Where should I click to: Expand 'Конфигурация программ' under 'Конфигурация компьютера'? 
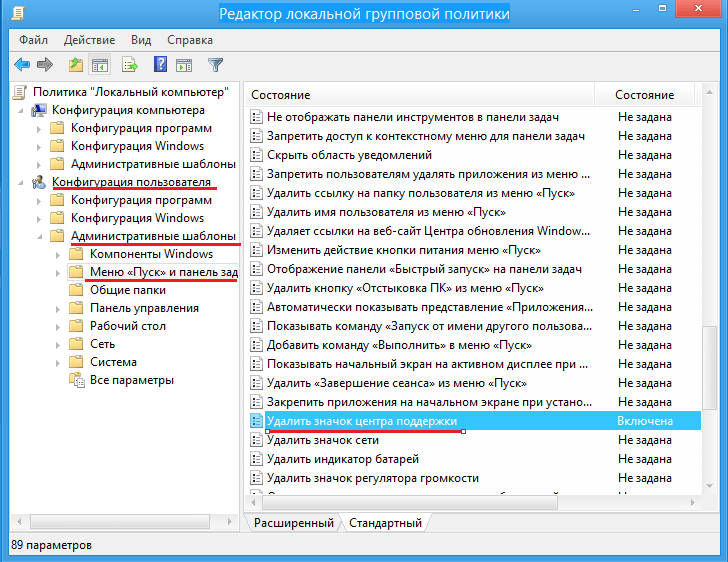point(40,128)
